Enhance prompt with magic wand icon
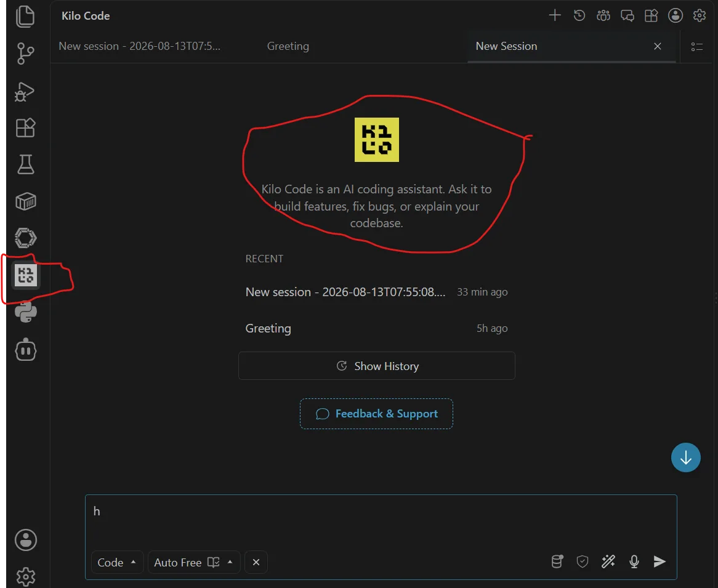 tap(608, 562)
